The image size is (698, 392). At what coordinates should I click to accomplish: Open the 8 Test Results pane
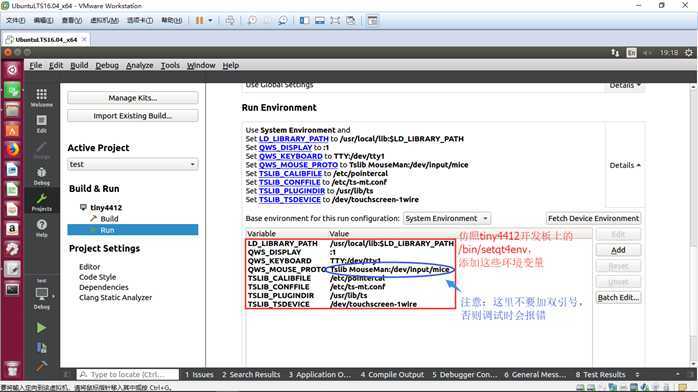(600, 374)
